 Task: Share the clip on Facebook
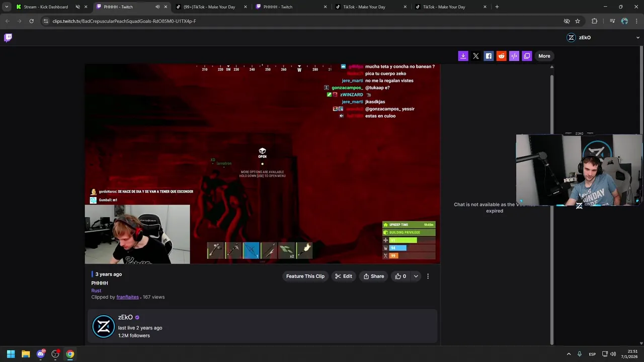(489, 56)
